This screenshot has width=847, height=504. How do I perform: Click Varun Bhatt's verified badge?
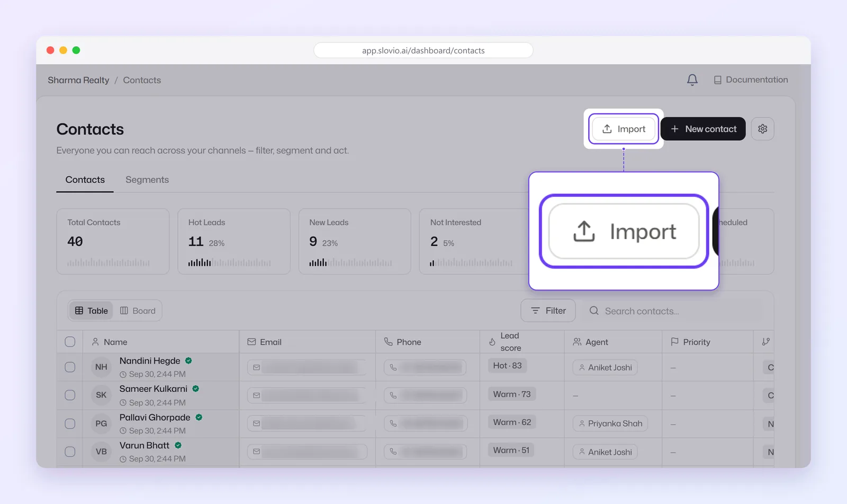[x=178, y=445]
